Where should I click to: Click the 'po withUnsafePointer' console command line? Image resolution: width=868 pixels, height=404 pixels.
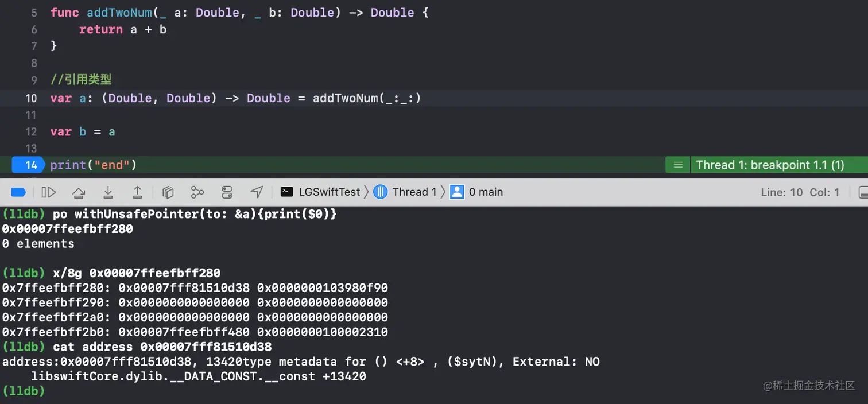click(x=170, y=213)
